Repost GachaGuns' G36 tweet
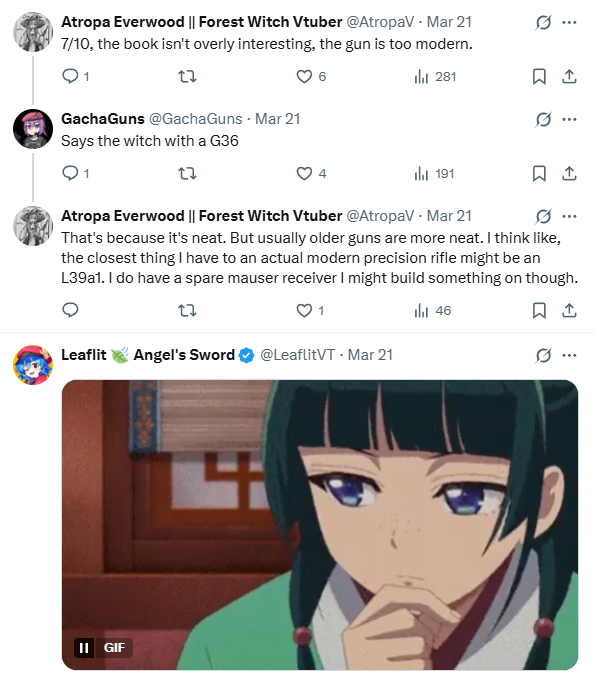The width and height of the screenshot is (595, 674). tap(187, 174)
